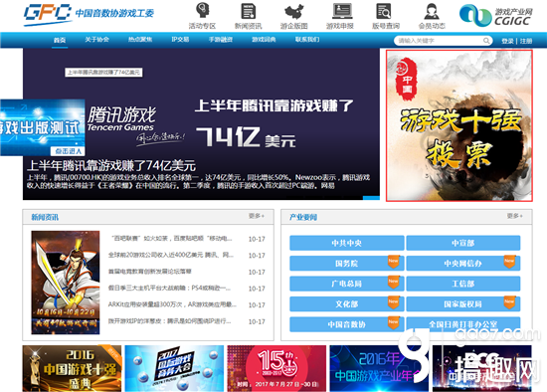This screenshot has width=547, height=392.
Task: Click the GPC logo at top left
Action: pyautogui.click(x=89, y=14)
